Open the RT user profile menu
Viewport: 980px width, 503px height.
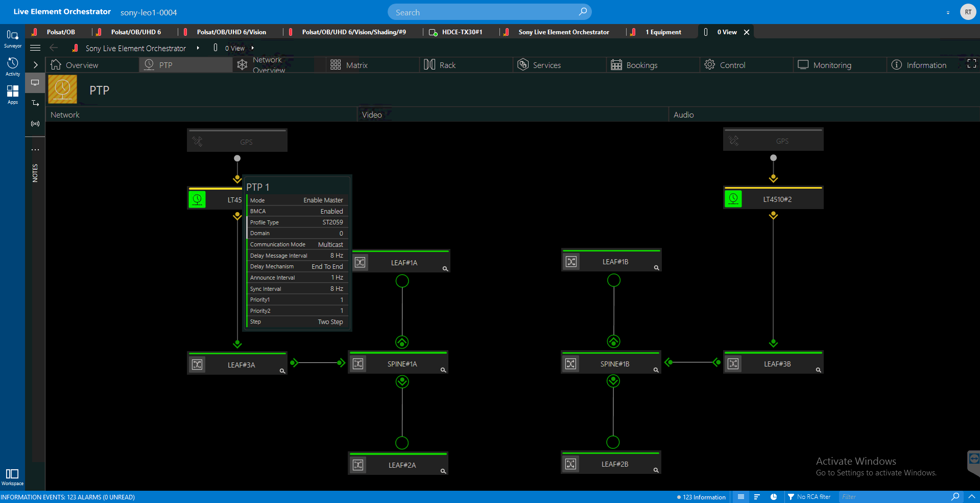(x=968, y=12)
